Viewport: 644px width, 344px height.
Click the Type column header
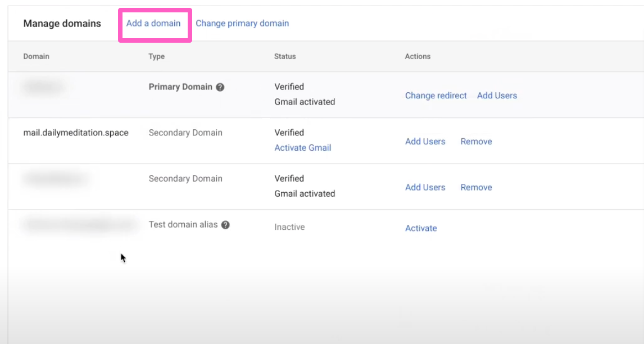tap(156, 56)
